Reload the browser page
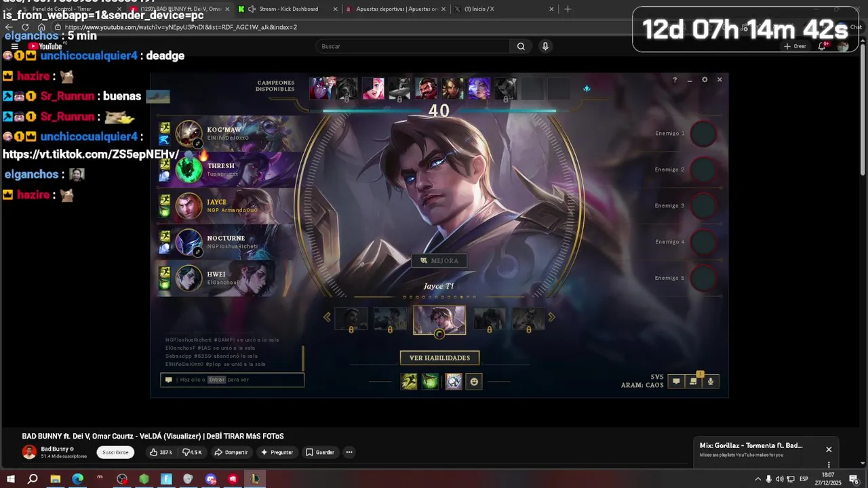This screenshot has width=868, height=488. (25, 27)
